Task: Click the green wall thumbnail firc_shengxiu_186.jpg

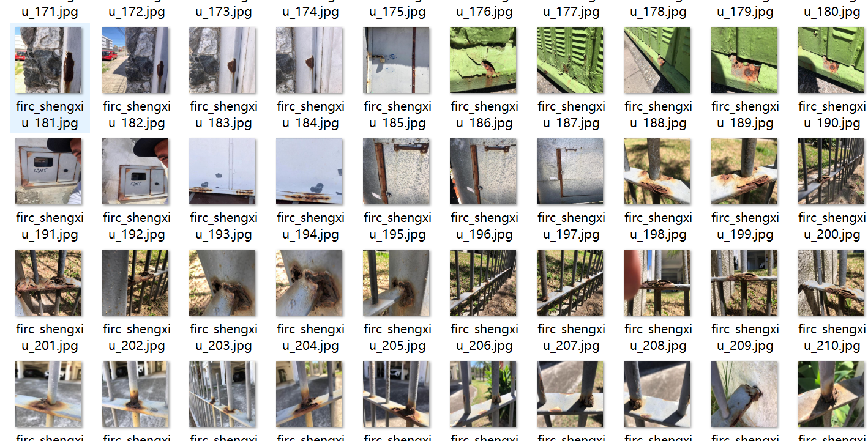Action: click(x=483, y=60)
